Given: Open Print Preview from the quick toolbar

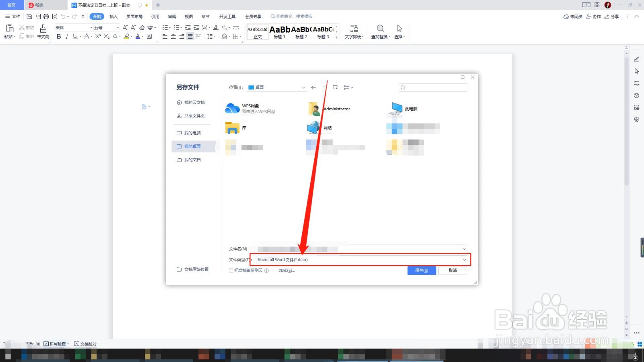Looking at the screenshot, I should click(x=55, y=16).
